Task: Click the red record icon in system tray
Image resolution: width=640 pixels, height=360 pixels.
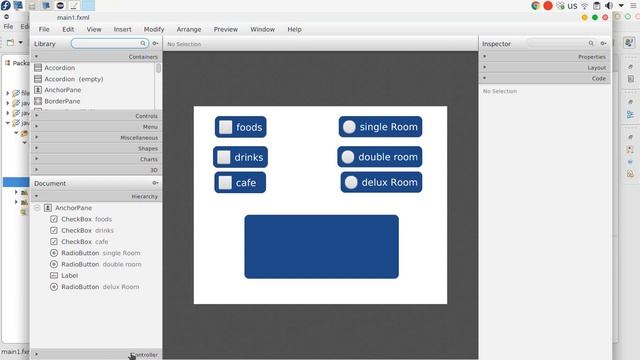Action: click(x=548, y=6)
